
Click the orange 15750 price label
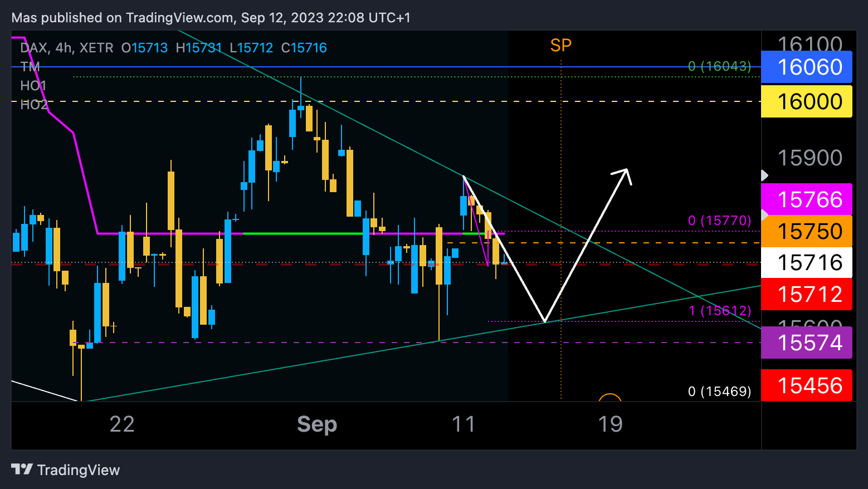click(x=807, y=231)
